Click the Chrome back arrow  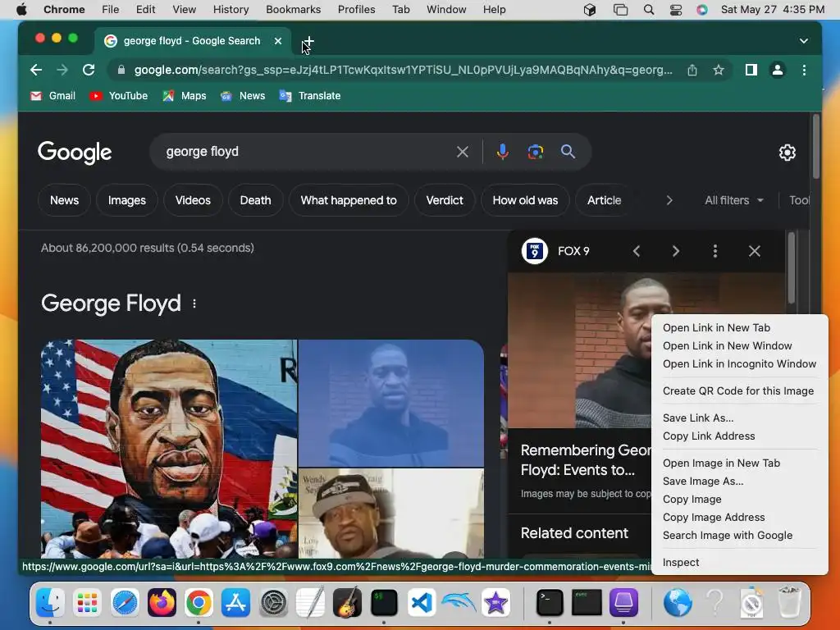(36, 70)
